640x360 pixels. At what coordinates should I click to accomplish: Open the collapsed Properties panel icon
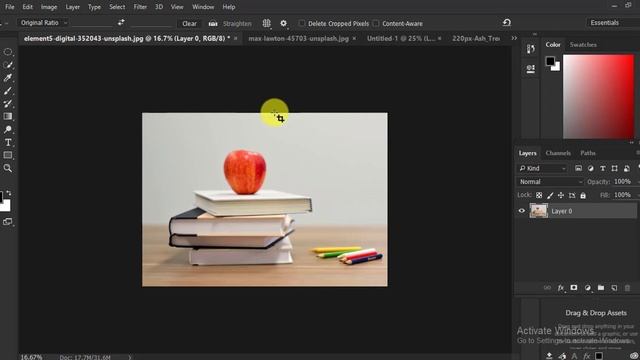point(531,69)
